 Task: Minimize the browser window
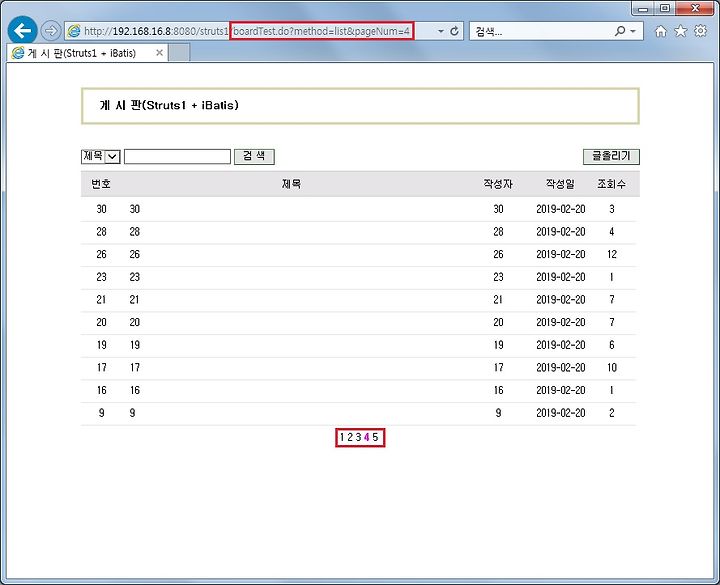click(x=643, y=8)
